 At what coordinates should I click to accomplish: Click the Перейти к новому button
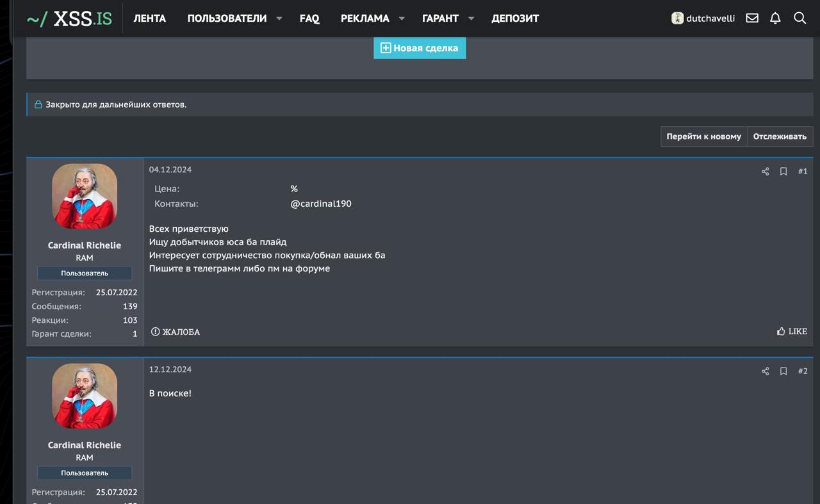(x=703, y=136)
